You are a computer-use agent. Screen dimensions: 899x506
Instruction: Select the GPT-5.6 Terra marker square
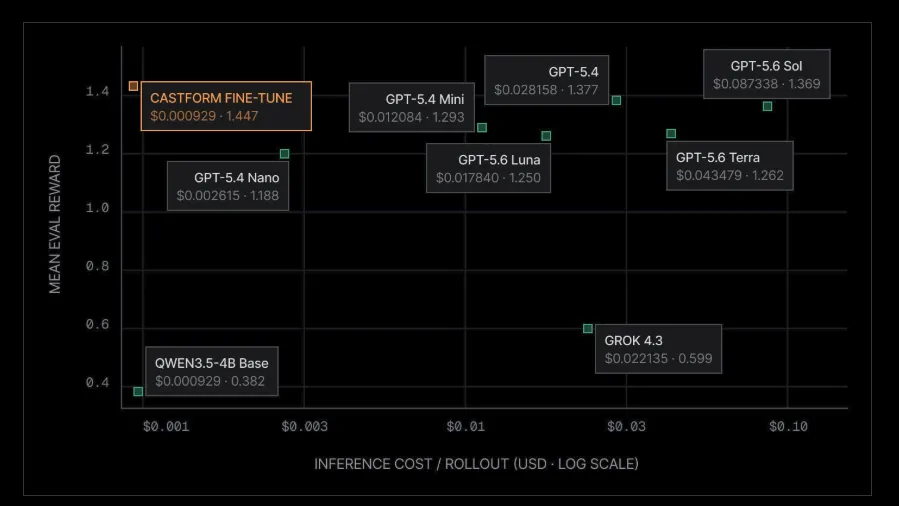point(671,134)
